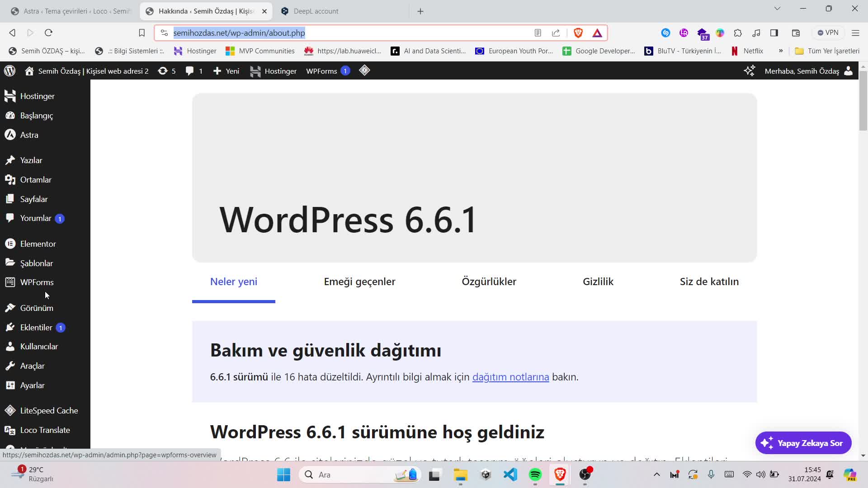Viewport: 868px width, 488px height.
Task: Switch to Gizlilik tab
Action: point(598,282)
